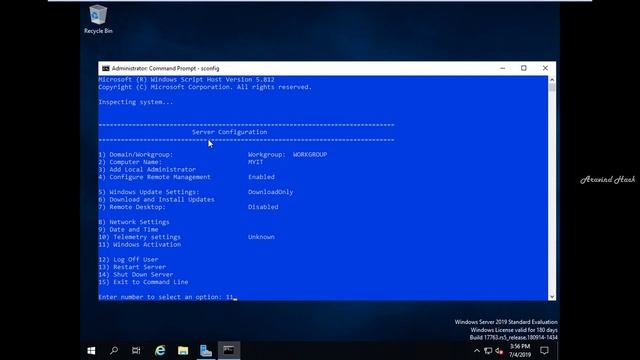Click the console scrollbar thumb
This screenshot has width=640, height=360.
[552, 88]
